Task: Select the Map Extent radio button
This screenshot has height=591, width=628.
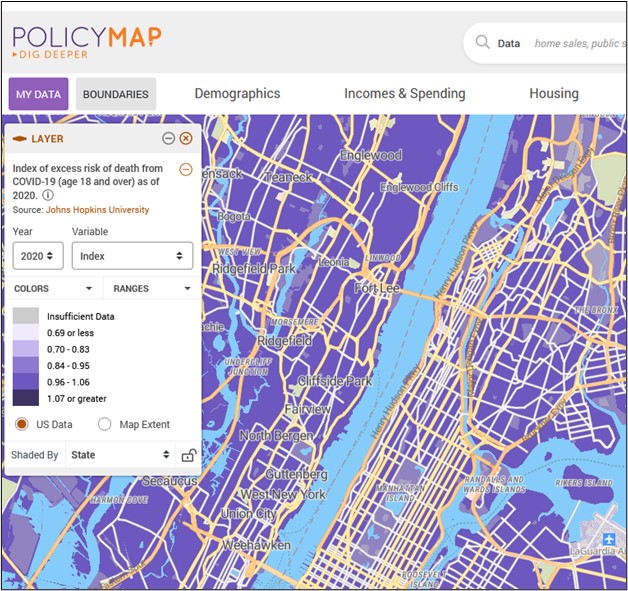Action: [x=104, y=424]
